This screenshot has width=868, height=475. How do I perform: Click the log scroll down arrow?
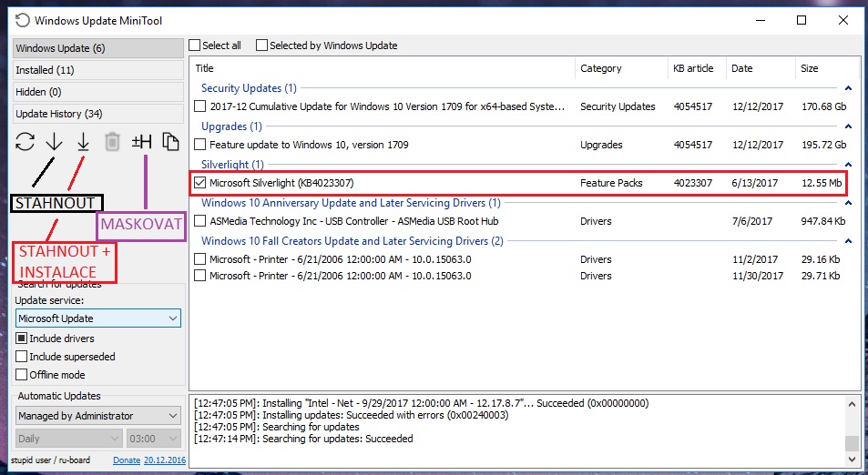click(852, 459)
